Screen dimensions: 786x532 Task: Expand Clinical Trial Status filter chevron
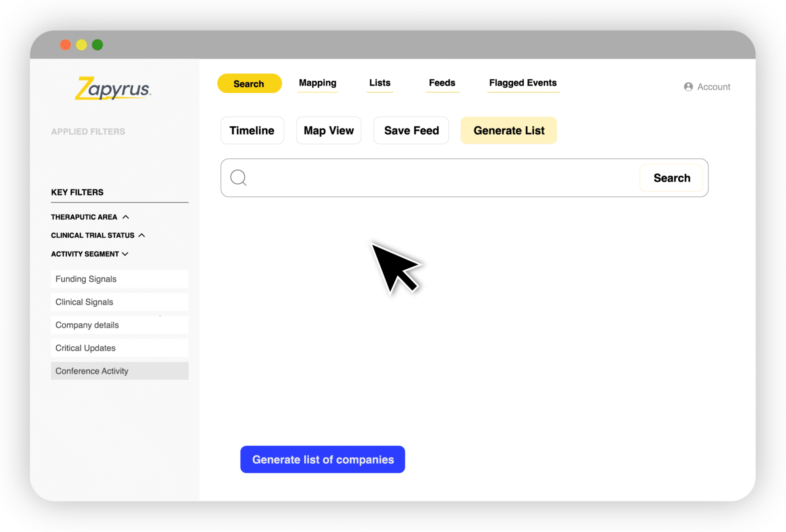pos(142,235)
